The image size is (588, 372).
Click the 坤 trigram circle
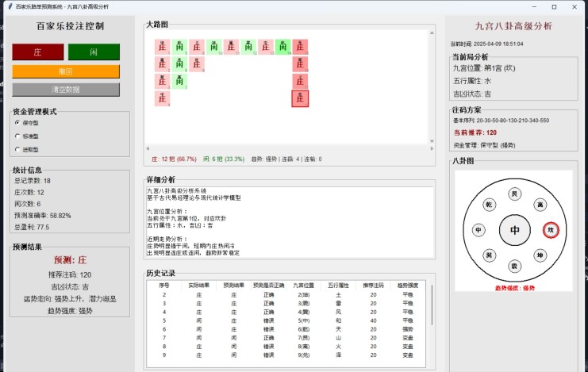click(x=540, y=255)
